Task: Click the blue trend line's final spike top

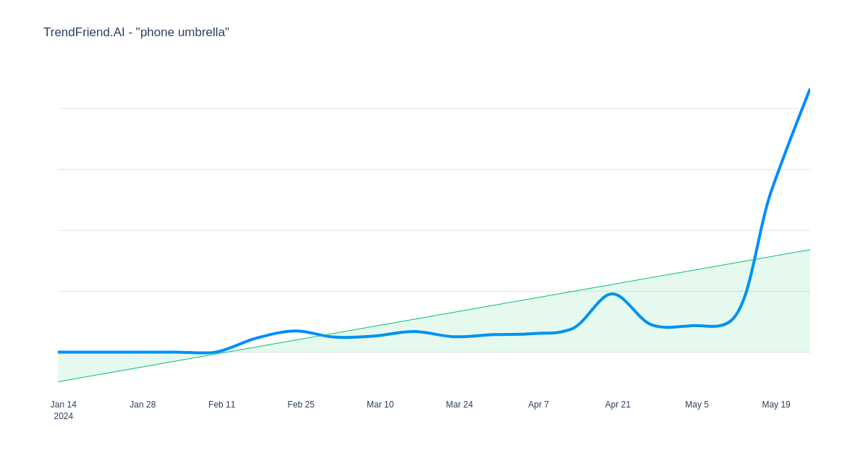Action: click(x=809, y=91)
